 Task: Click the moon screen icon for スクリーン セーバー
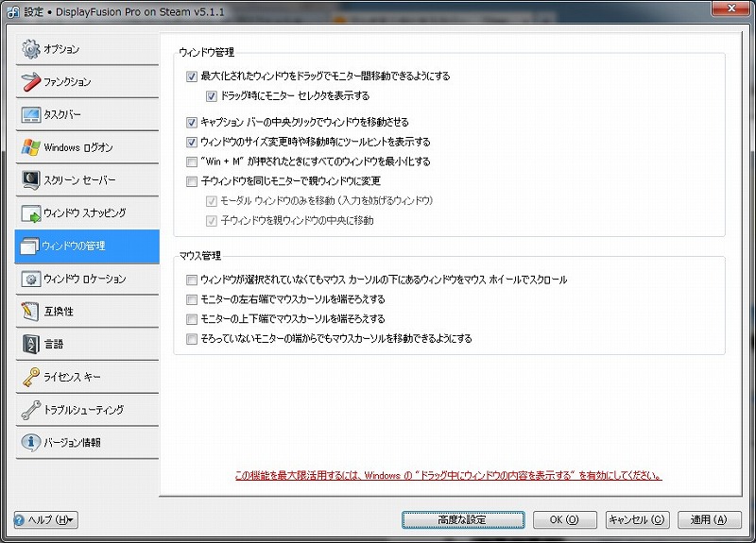point(31,179)
